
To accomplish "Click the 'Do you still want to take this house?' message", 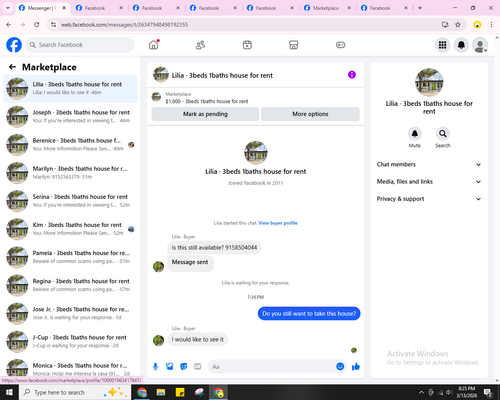I will (309, 314).
